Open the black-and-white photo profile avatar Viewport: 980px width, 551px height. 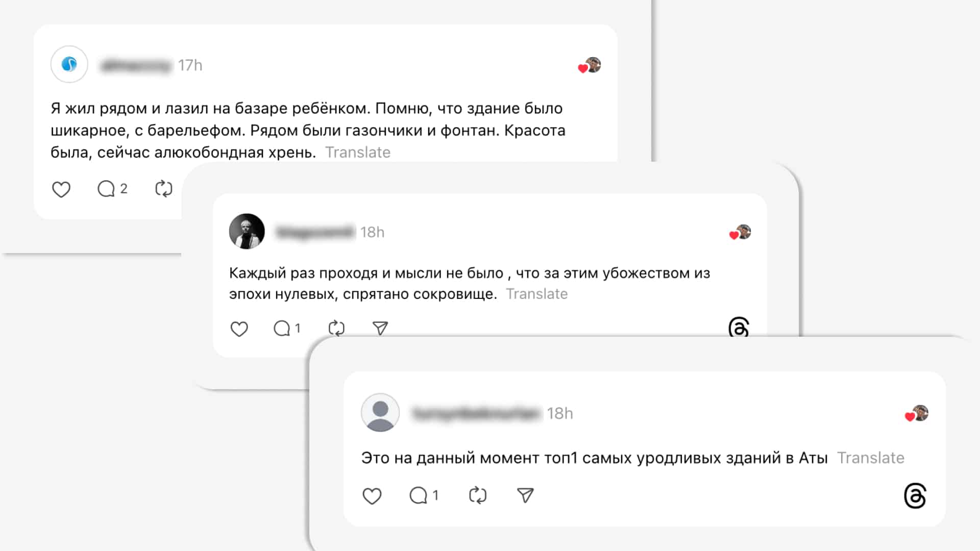[x=247, y=232]
